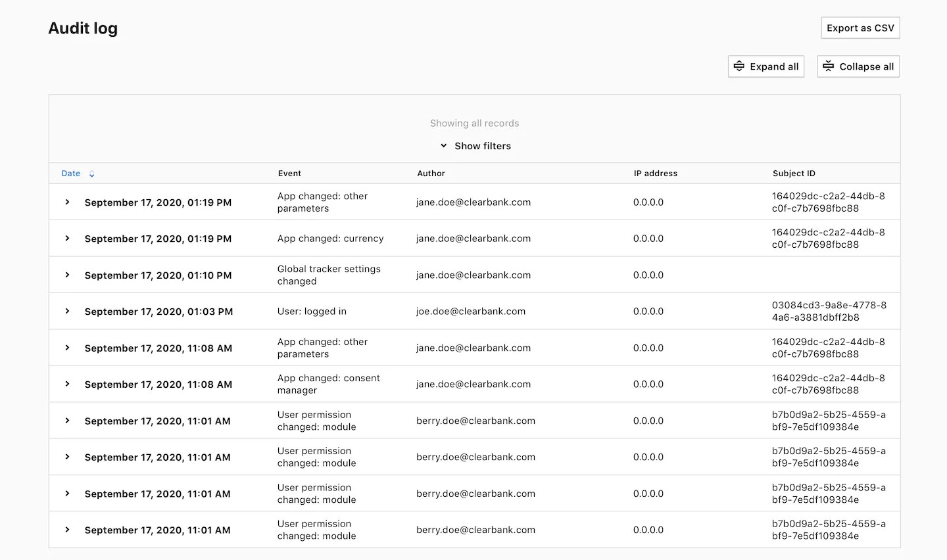This screenshot has width=947, height=560.
Task: Expand the App changed: consent manager row chevron
Action: pyautogui.click(x=67, y=384)
